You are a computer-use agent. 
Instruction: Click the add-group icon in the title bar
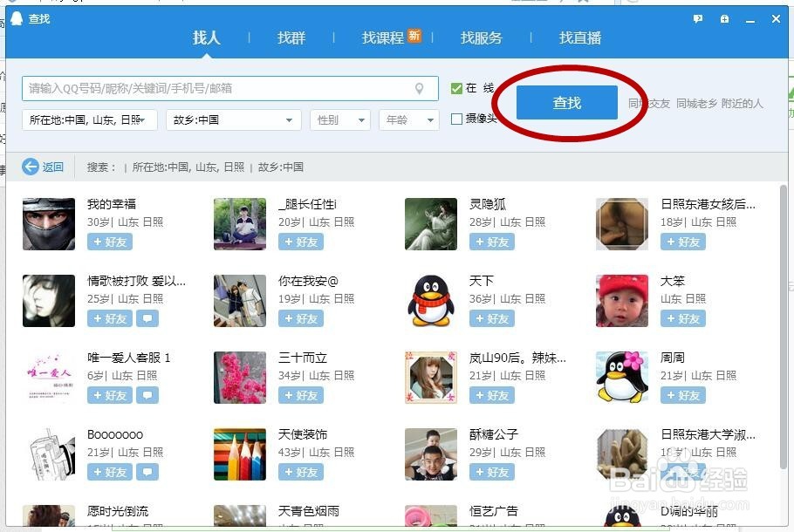coord(723,18)
